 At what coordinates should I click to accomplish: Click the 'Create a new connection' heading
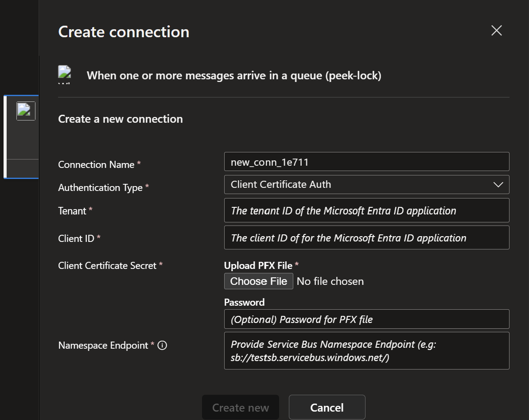[121, 119]
